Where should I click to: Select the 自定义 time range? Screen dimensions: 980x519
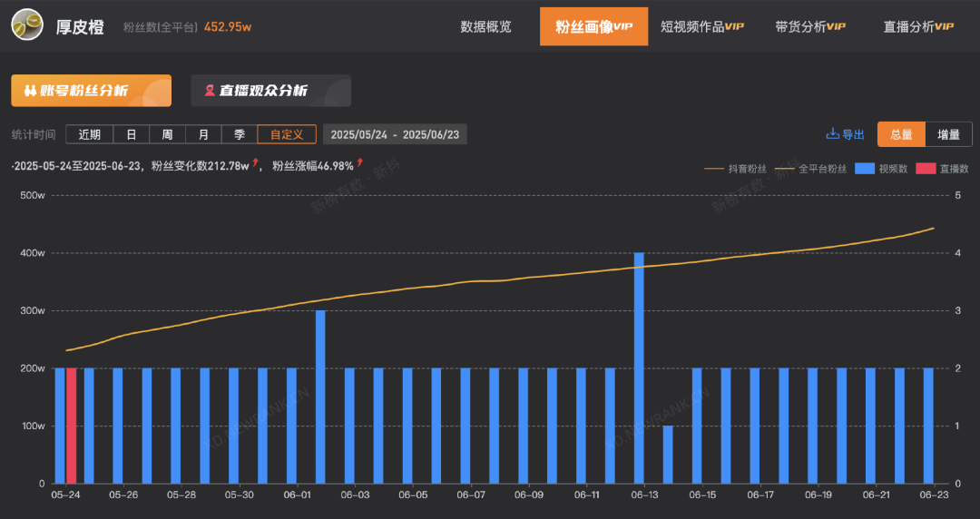coord(287,134)
